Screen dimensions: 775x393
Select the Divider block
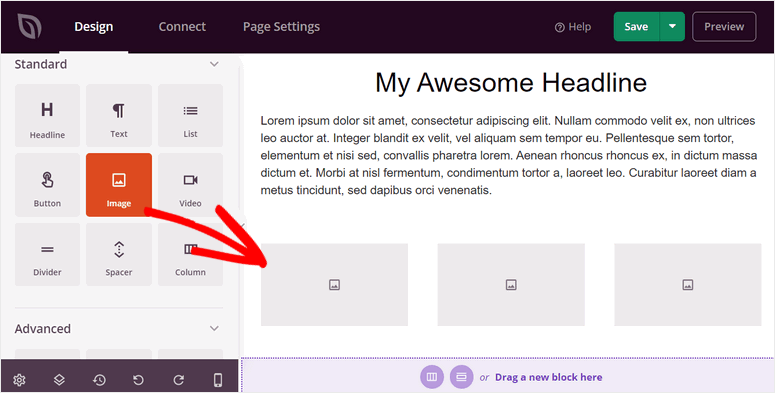(47, 254)
